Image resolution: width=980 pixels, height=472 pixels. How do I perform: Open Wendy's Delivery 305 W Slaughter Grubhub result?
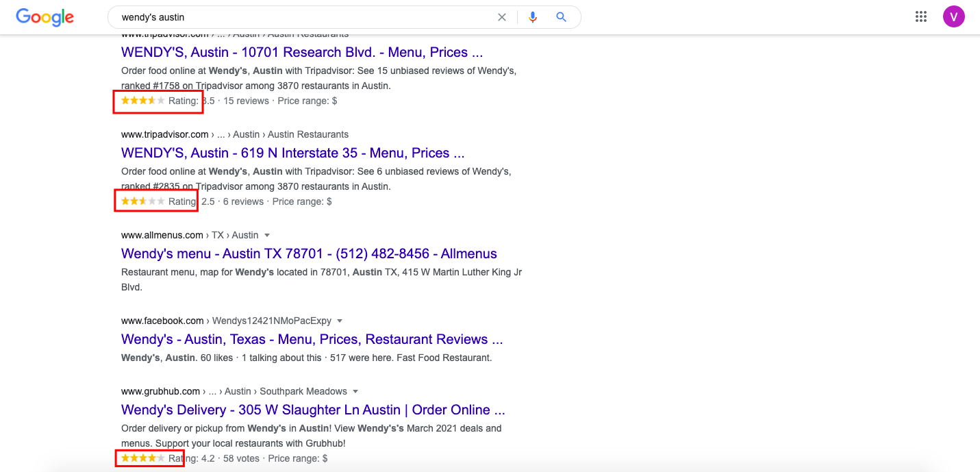pos(313,410)
